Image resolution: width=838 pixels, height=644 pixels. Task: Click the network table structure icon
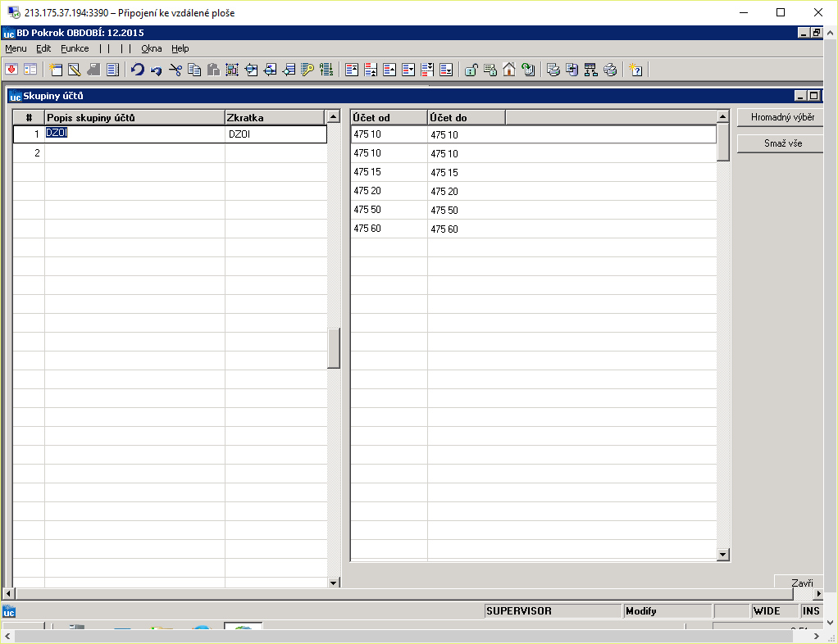(590, 70)
